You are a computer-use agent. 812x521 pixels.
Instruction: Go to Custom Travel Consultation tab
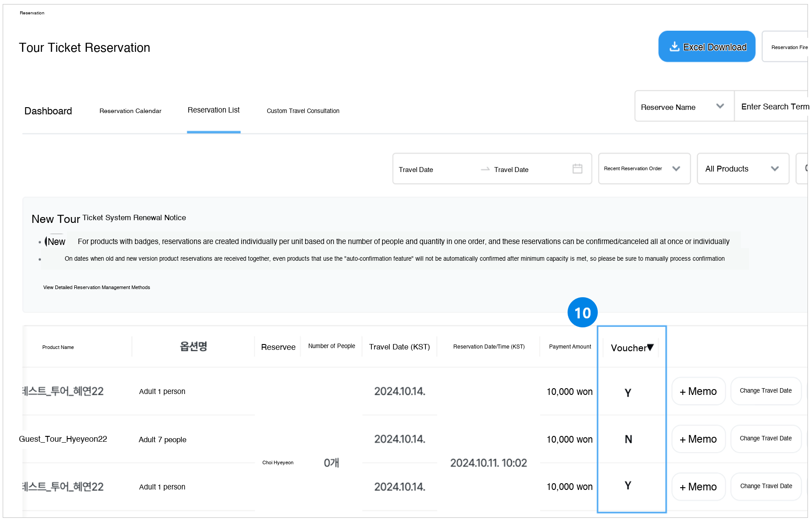tap(303, 111)
